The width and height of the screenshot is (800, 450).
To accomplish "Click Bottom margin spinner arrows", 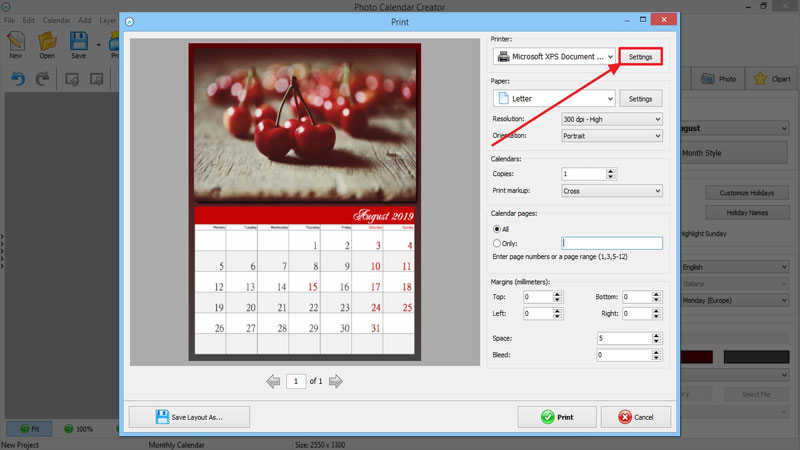I will click(x=657, y=297).
